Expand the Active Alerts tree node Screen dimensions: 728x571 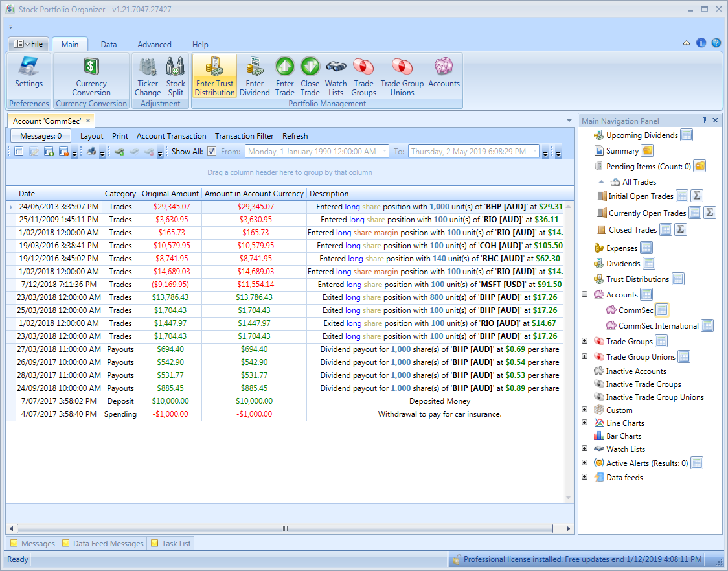point(584,463)
